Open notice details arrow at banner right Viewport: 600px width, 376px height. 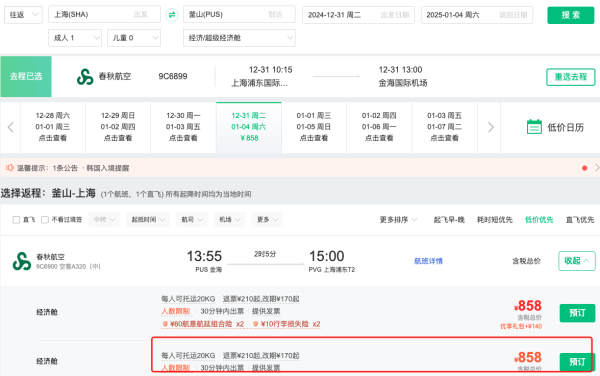coord(597,168)
